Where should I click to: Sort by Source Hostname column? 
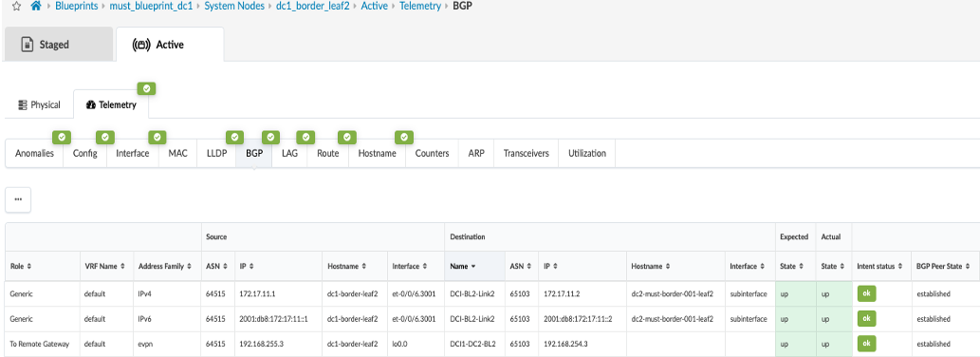pyautogui.click(x=355, y=267)
